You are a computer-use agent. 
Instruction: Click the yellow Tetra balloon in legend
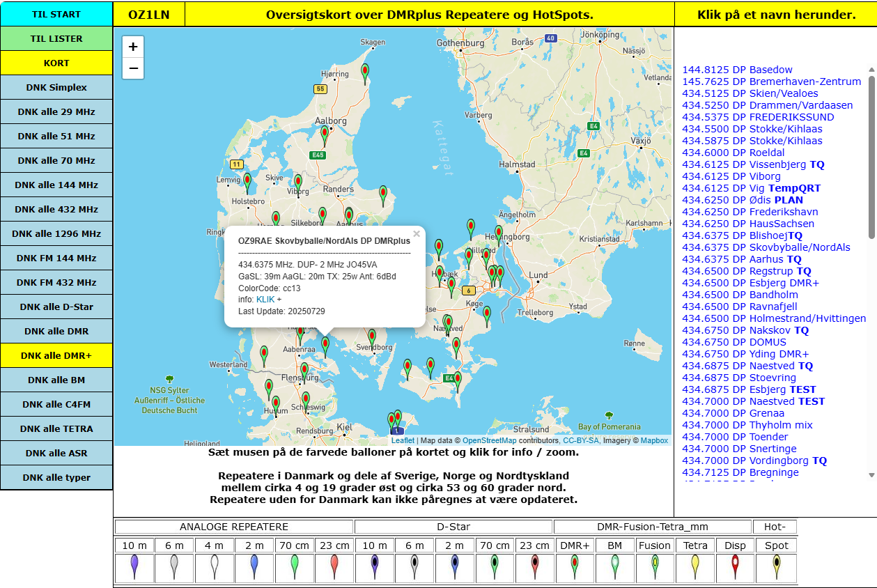coord(694,567)
